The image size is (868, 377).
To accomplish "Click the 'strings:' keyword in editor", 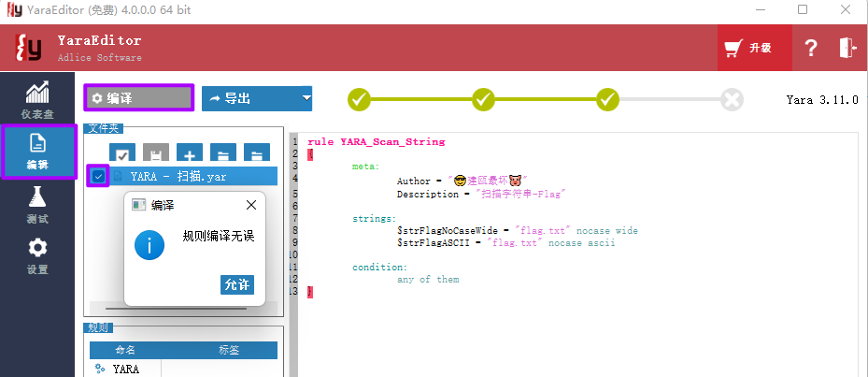I will click(375, 219).
